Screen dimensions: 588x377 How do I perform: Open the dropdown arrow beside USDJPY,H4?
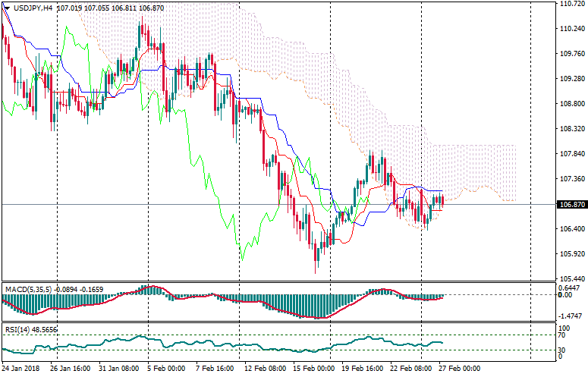coord(6,8)
